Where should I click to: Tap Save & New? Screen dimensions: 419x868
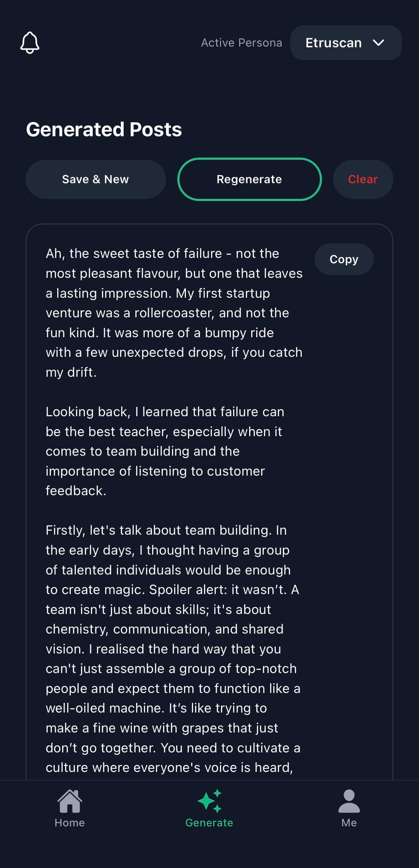click(x=95, y=179)
